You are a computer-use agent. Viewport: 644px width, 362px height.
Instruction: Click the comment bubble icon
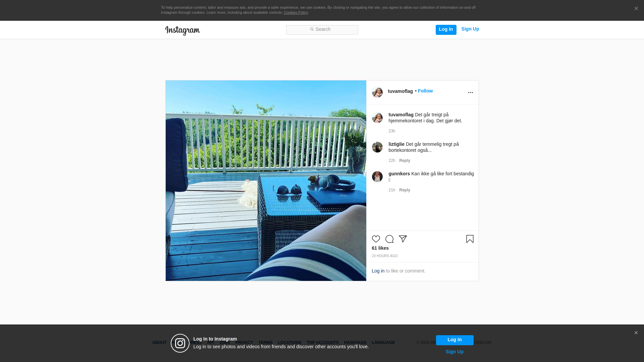[x=389, y=239]
